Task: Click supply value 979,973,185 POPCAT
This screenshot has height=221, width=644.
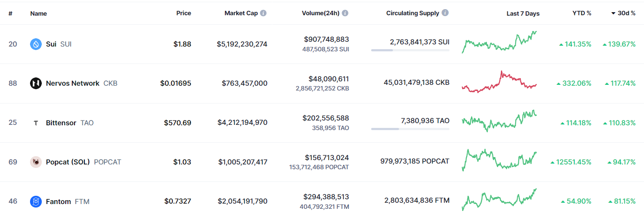Action: pyautogui.click(x=415, y=161)
